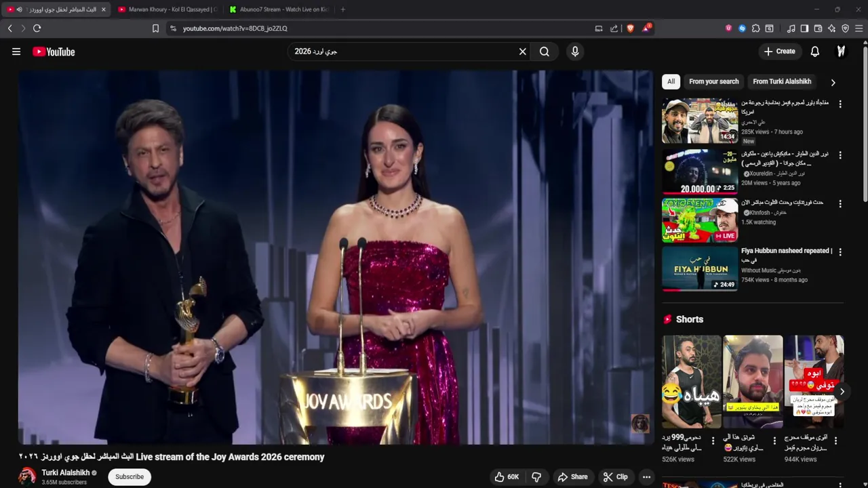Subscribe to Turki Alalshikh
The image size is (868, 488).
pos(130,476)
